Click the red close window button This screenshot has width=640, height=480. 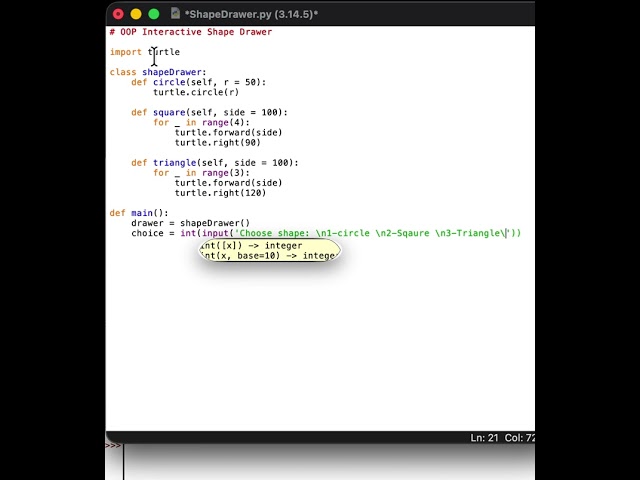tap(118, 14)
